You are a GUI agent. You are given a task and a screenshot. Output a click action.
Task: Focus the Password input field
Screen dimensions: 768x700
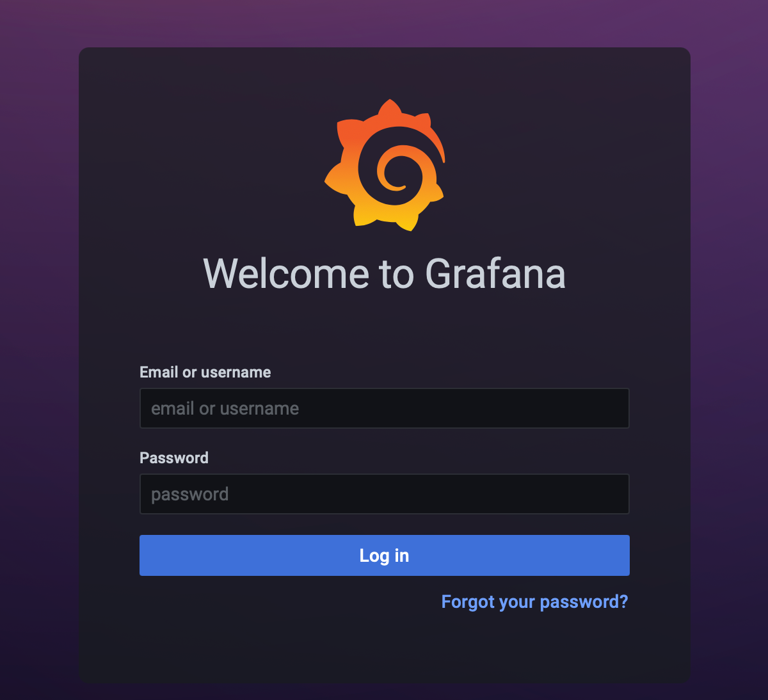385,494
